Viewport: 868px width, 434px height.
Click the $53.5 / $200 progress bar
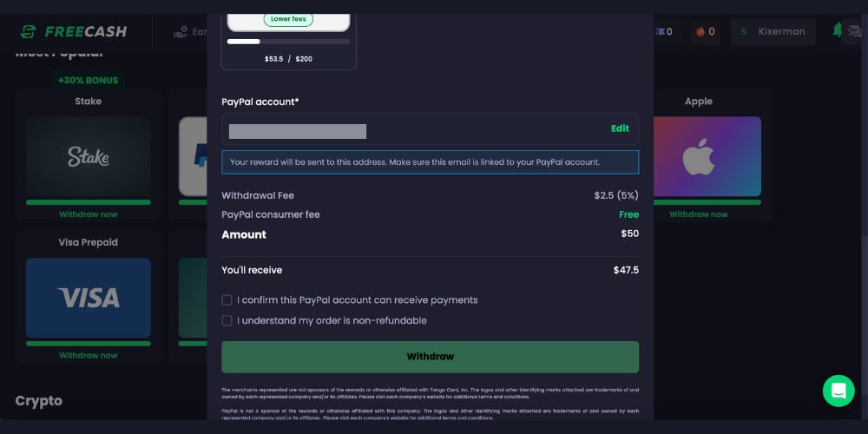click(288, 42)
